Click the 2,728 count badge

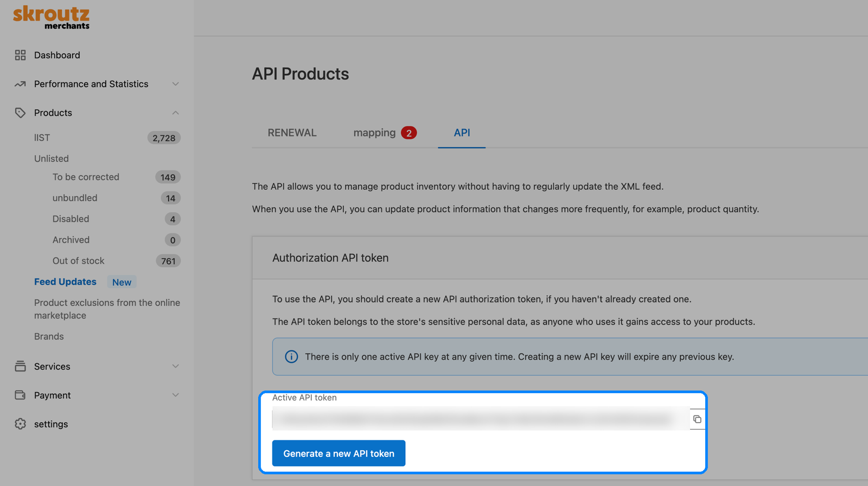coord(164,138)
